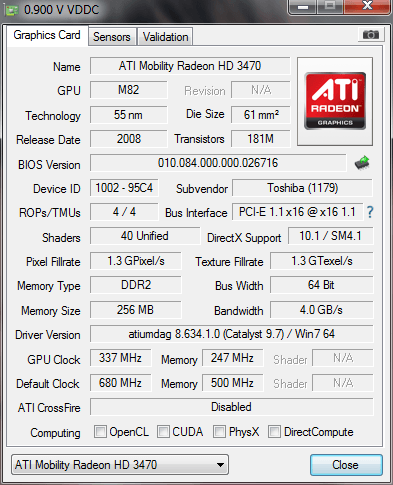
Task: Click the Shaders value 40 Unified
Action: pos(145,236)
